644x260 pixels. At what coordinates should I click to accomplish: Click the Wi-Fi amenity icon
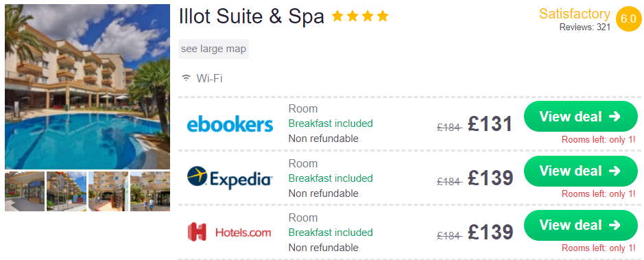click(x=187, y=78)
